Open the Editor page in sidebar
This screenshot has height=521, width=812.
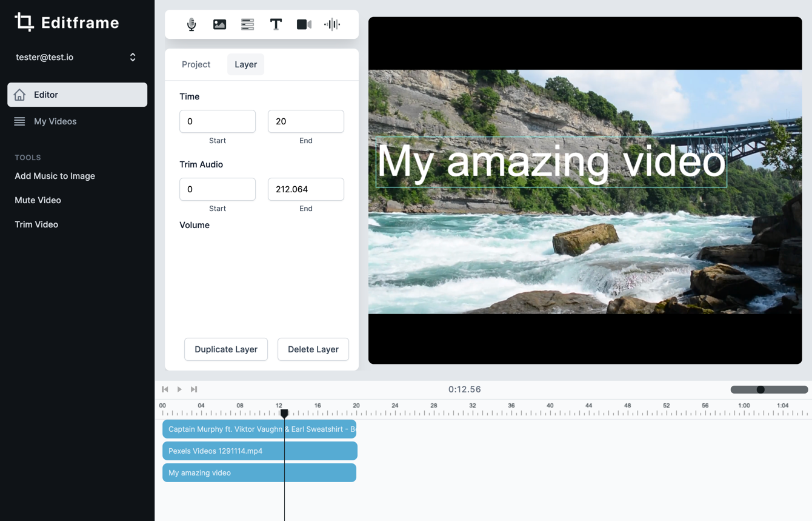click(77, 95)
